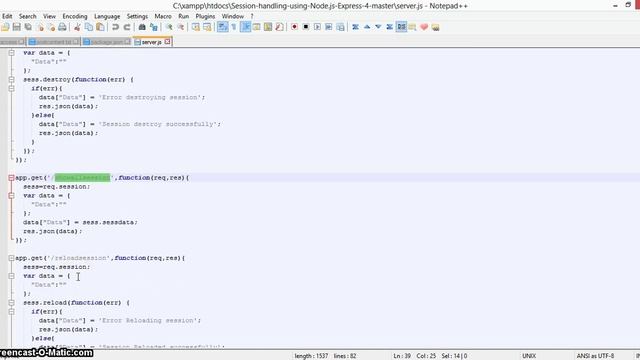Click the Zoom Out magnifier icon
The width and height of the screenshot is (640, 360).
point(180,27)
